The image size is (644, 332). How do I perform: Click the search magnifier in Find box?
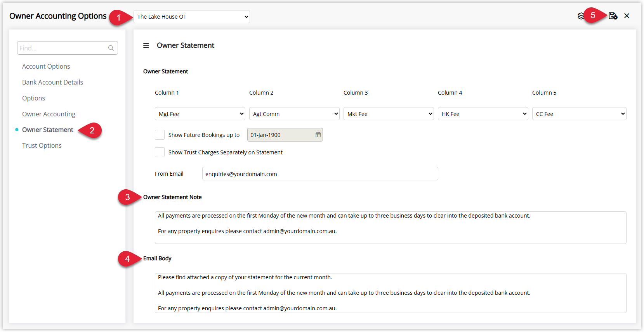pos(111,48)
